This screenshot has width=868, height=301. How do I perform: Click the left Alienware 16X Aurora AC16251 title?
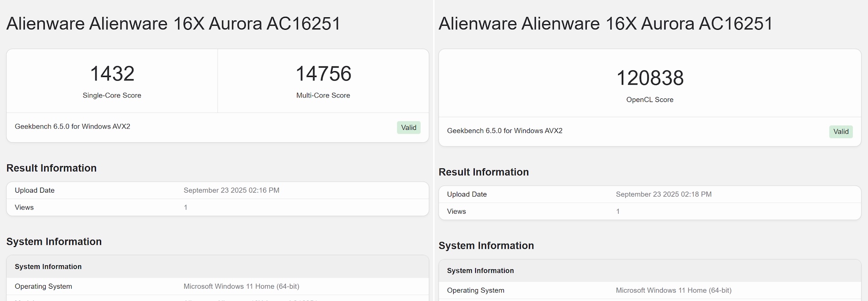point(174,23)
